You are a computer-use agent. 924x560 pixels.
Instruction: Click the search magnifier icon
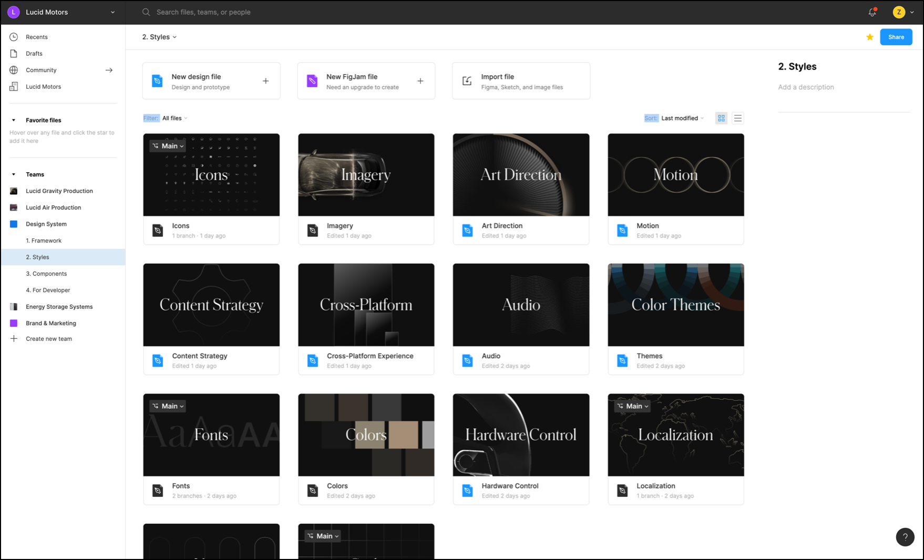pyautogui.click(x=146, y=12)
